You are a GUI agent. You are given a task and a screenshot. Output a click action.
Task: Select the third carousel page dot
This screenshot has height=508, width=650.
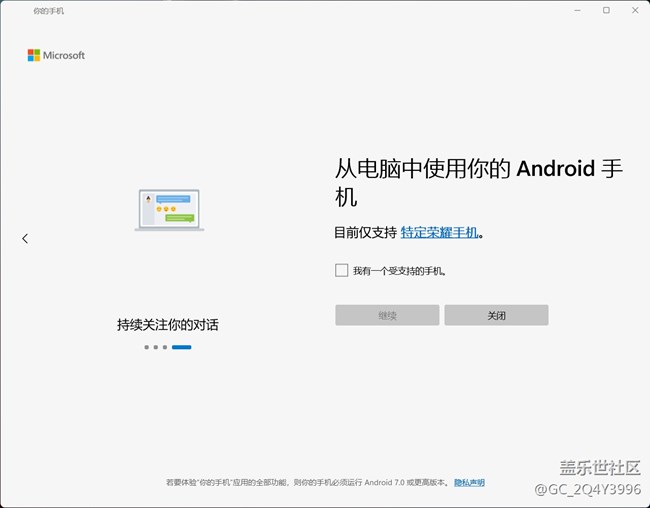click(x=165, y=347)
